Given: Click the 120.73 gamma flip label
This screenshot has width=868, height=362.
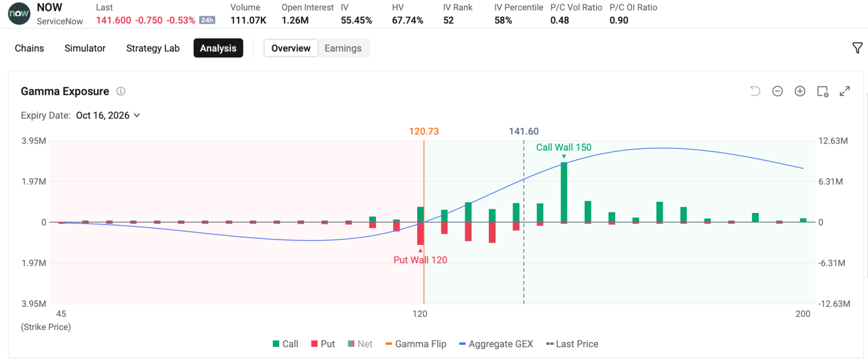Looking at the screenshot, I should (x=424, y=131).
